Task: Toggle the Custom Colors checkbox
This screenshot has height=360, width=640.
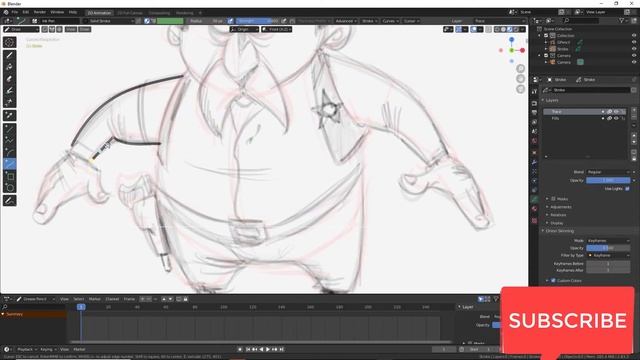Action: 553,280
